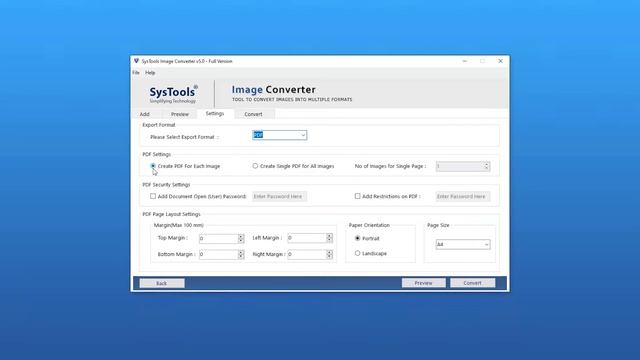Click the Convert button at bottom
This screenshot has width=640, height=360.
(473, 283)
